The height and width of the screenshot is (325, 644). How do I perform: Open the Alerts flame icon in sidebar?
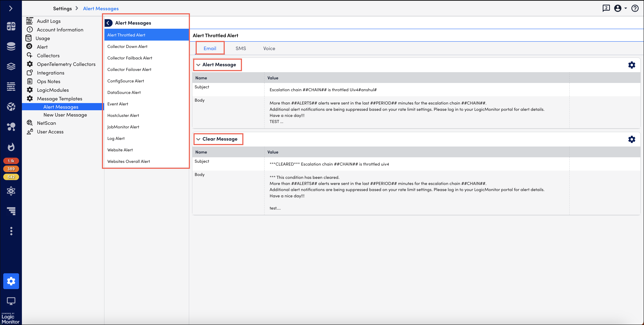pos(11,147)
